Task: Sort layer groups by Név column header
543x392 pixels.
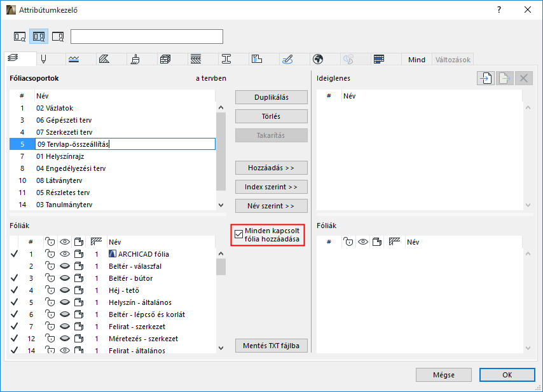Action: tap(125, 96)
